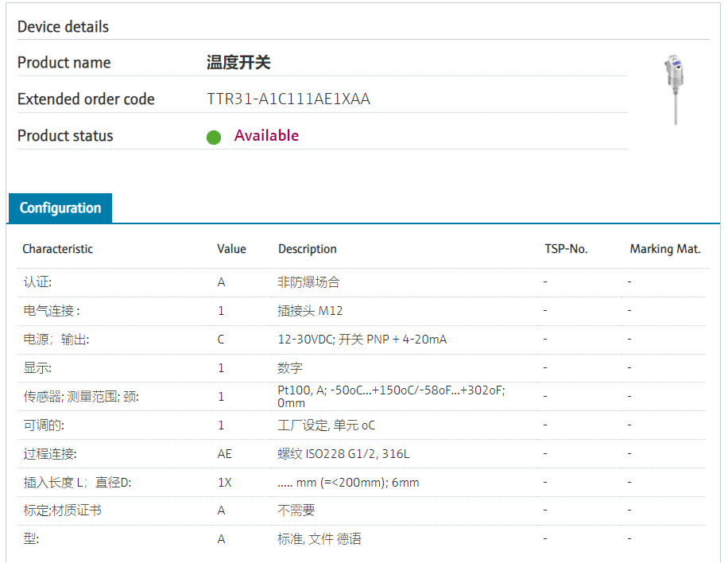Screen dimensions: 728x563
Task: Select description 插接头 M12
Action: [310, 311]
